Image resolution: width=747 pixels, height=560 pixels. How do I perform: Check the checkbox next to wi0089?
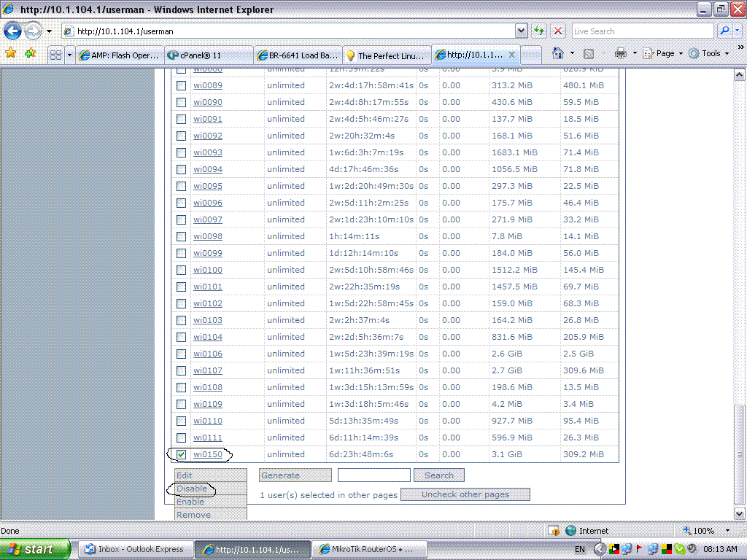[x=180, y=85]
